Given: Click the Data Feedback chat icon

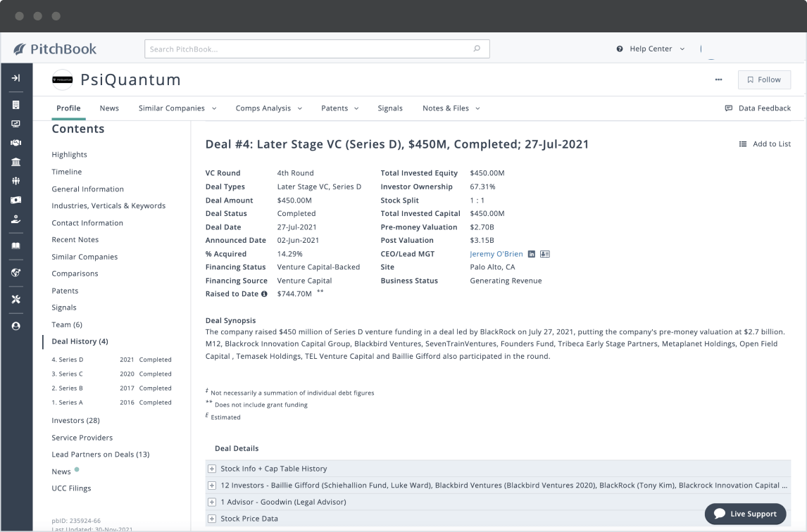Looking at the screenshot, I should click(728, 108).
